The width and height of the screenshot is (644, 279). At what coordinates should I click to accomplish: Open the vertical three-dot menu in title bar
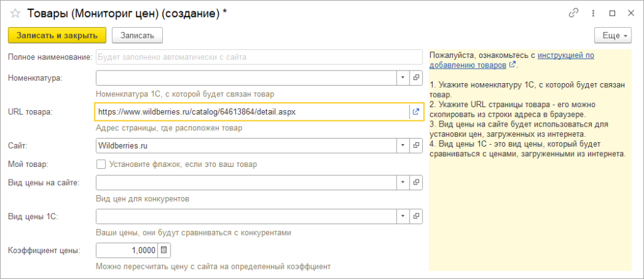(593, 13)
